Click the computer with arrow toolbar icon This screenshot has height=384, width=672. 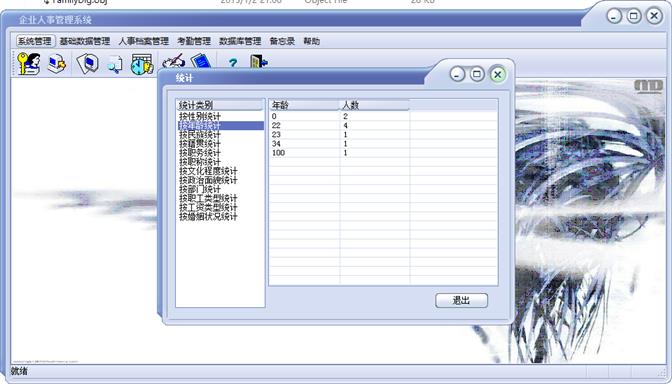click(x=57, y=63)
